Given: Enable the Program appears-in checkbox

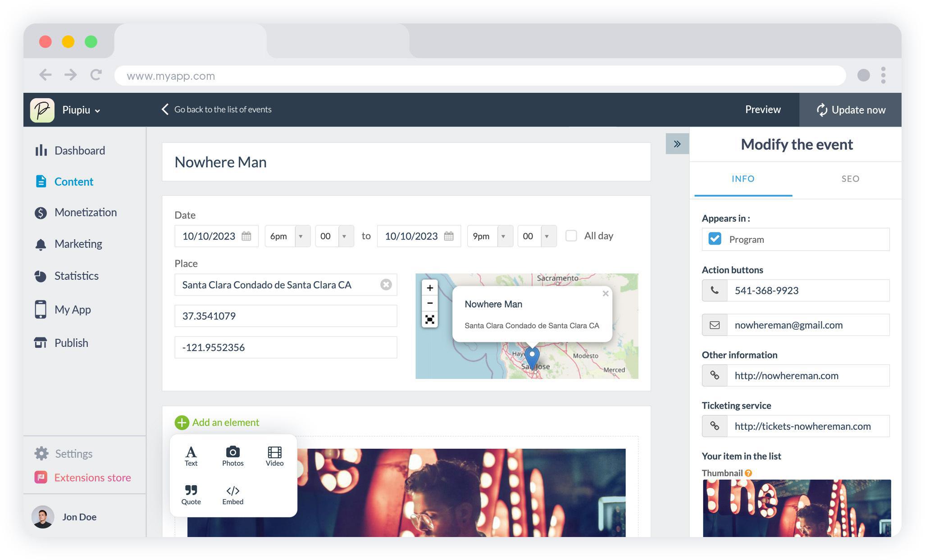Looking at the screenshot, I should 715,238.
